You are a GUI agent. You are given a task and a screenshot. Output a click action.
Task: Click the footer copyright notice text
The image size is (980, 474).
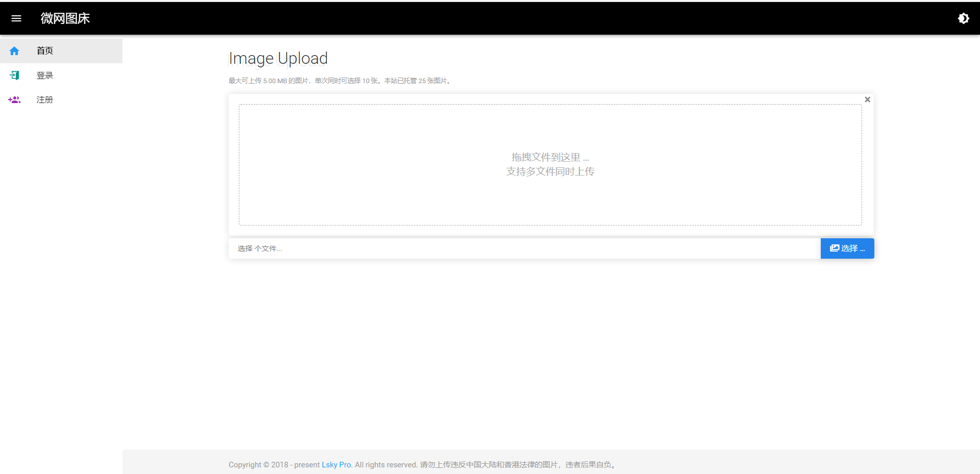pos(423,465)
